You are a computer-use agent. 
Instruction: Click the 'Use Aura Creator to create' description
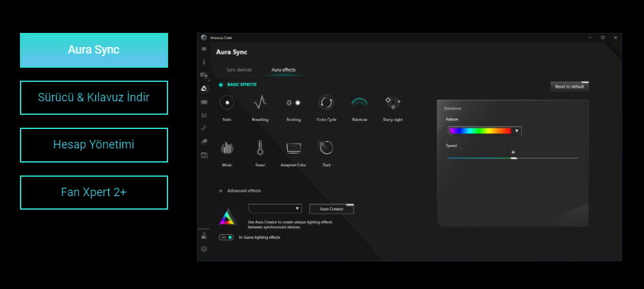tap(290, 224)
